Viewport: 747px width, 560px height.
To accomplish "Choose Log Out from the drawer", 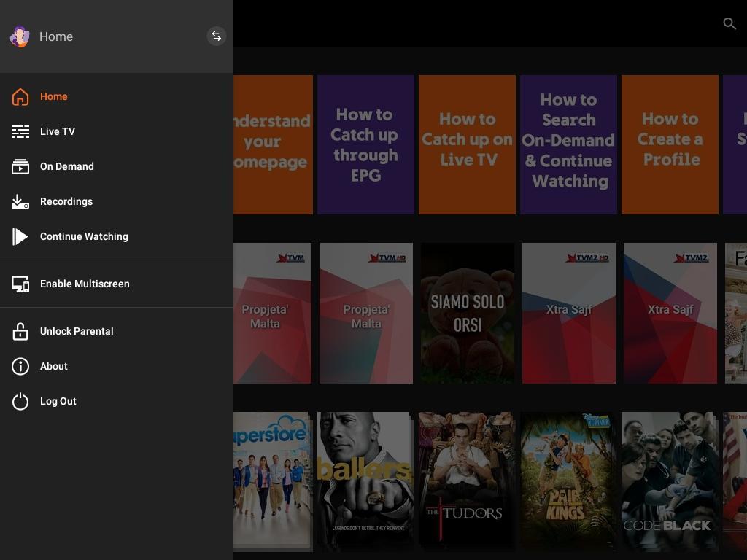I will coord(58,402).
